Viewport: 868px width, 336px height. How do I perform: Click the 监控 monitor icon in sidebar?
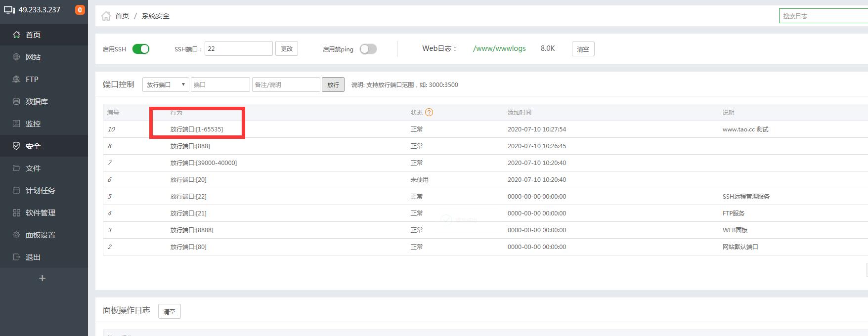click(x=16, y=124)
